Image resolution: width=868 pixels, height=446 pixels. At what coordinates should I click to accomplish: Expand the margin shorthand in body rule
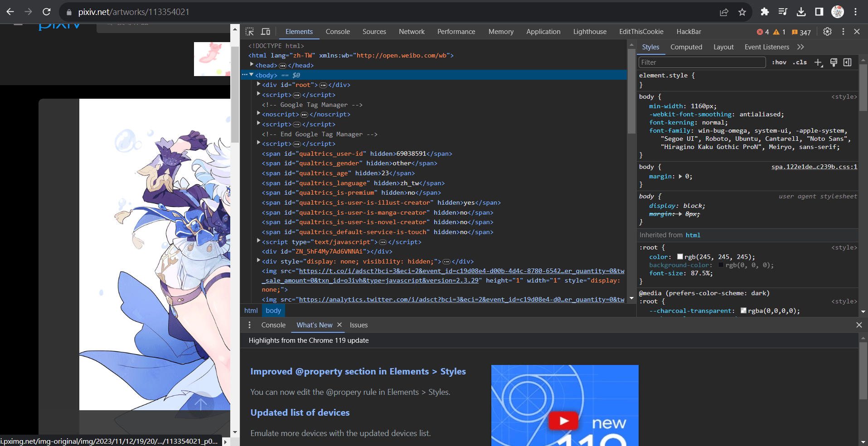click(680, 177)
